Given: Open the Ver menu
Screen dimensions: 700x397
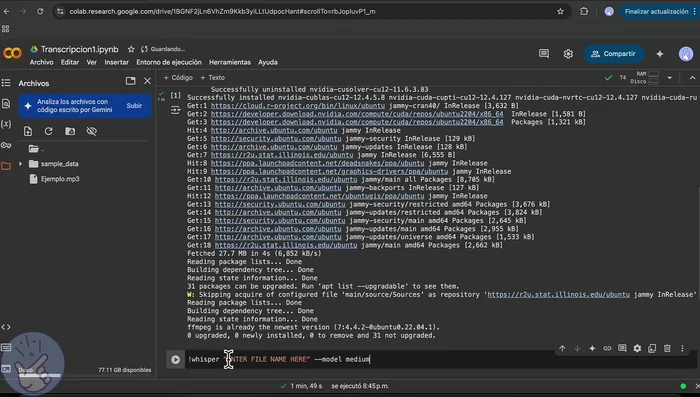Looking at the screenshot, I should pos(92,62).
